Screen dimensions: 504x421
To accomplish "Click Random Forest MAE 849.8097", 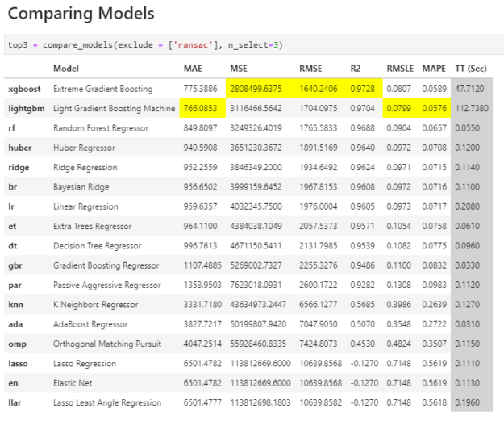I will coord(200,128).
